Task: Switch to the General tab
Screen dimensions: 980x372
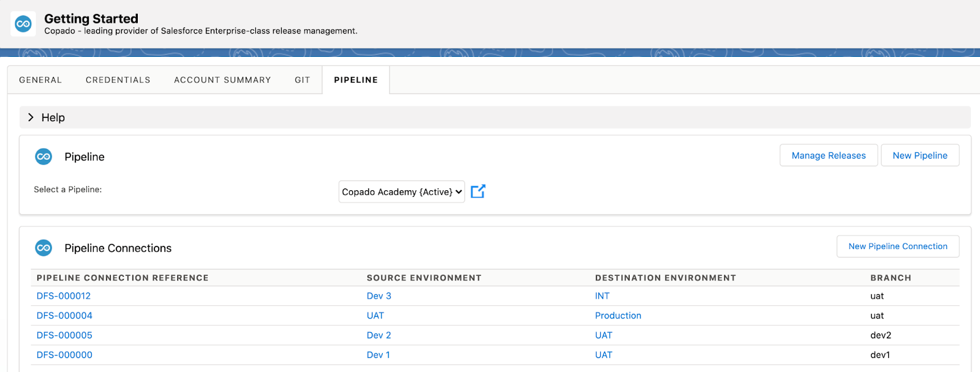Action: (40, 80)
